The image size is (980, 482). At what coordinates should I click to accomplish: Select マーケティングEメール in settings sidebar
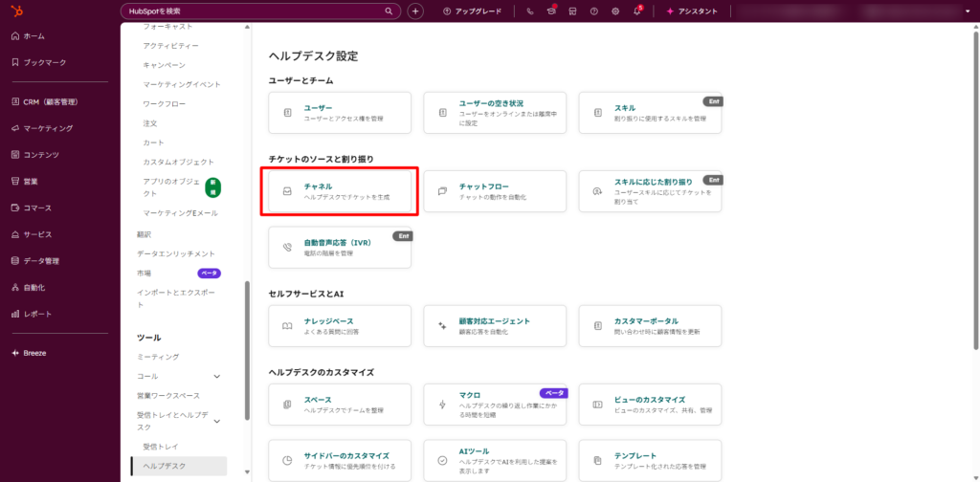coord(180,213)
